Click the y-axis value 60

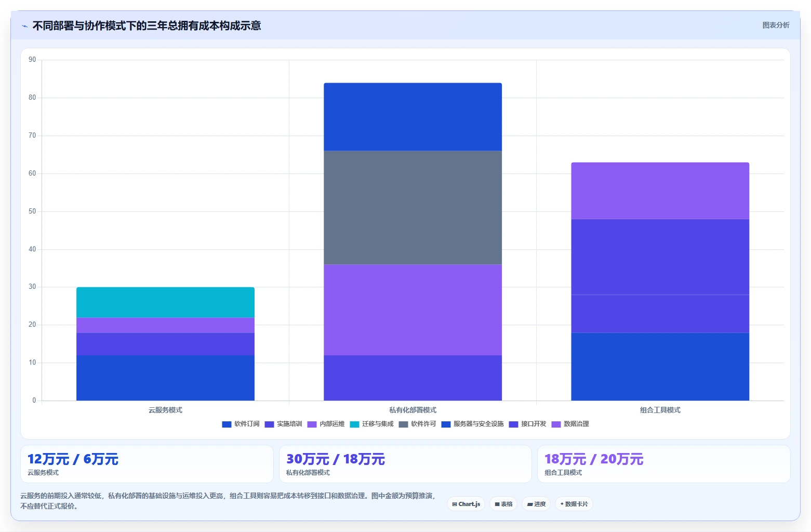[32, 174]
